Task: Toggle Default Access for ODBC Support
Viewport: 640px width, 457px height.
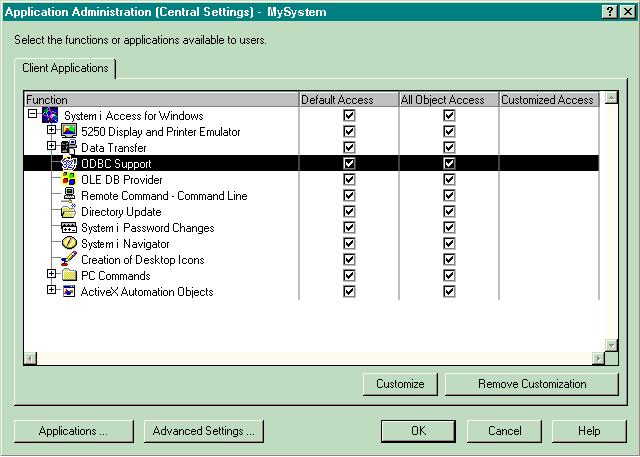Action: click(x=349, y=163)
